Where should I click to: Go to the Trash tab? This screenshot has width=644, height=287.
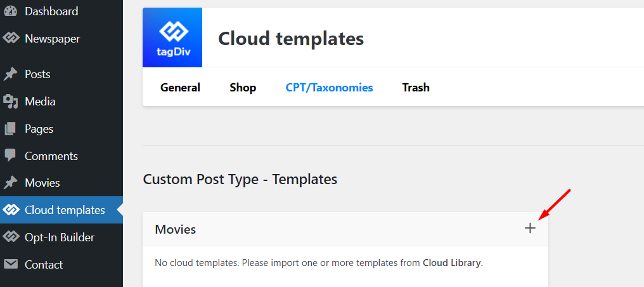(x=416, y=88)
